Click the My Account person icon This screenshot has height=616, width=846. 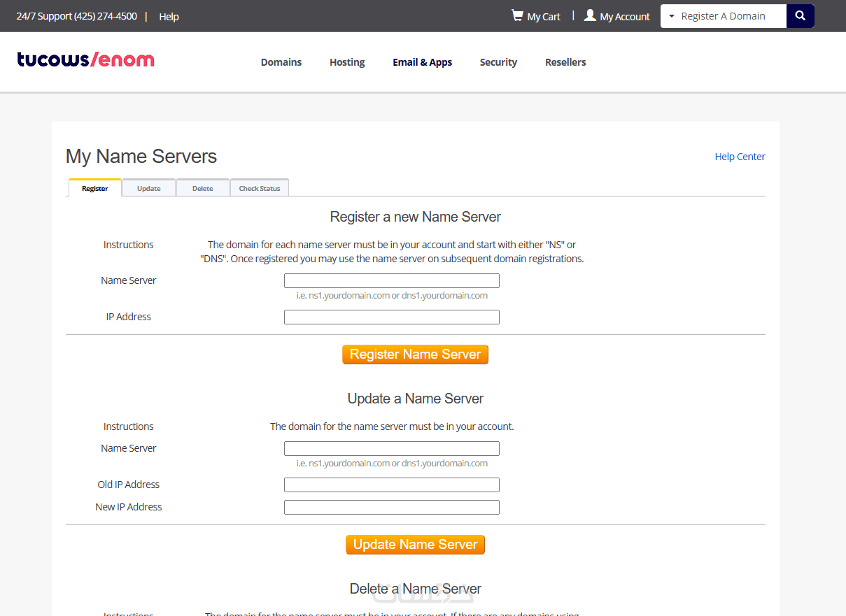click(x=590, y=15)
